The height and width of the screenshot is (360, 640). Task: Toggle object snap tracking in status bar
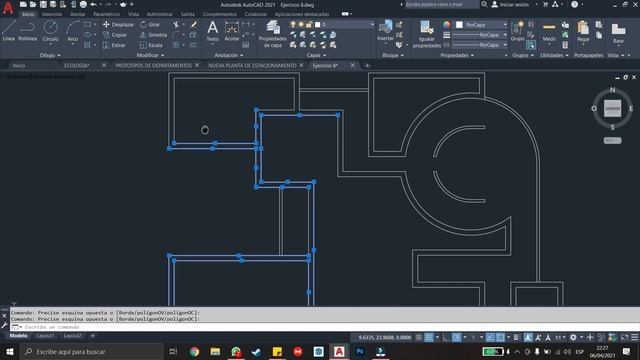[x=490, y=337]
